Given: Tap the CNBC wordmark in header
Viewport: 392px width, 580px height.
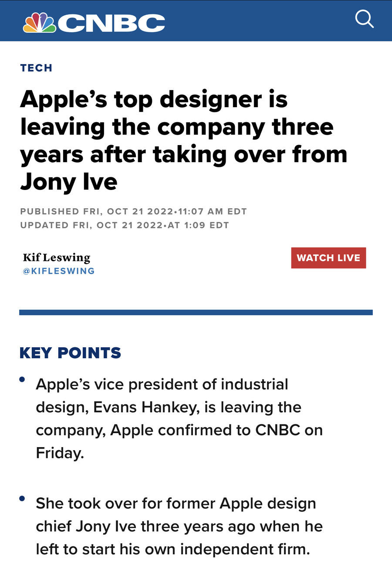Looking at the screenshot, I should click(x=112, y=23).
